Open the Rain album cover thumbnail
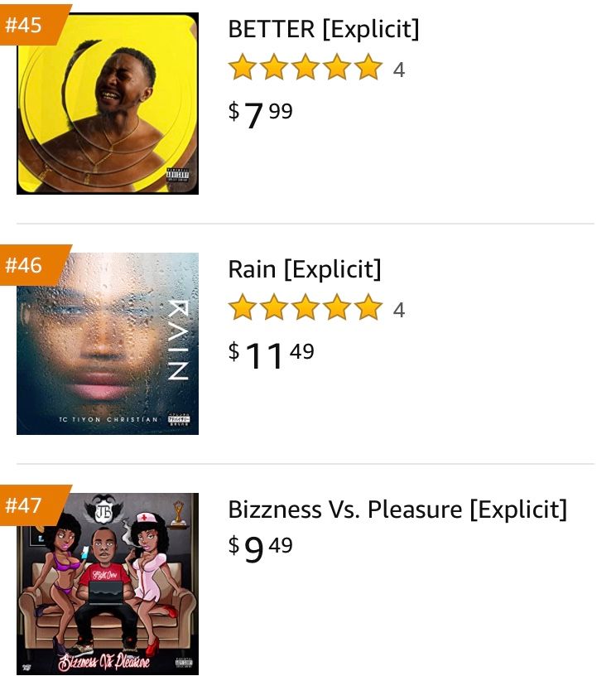The width and height of the screenshot is (616, 676). click(108, 344)
